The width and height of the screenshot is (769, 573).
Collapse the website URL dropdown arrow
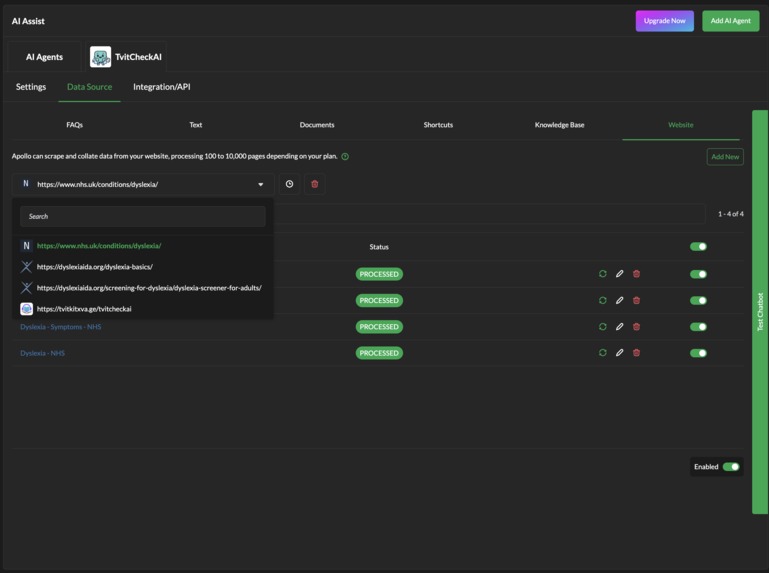click(x=261, y=184)
